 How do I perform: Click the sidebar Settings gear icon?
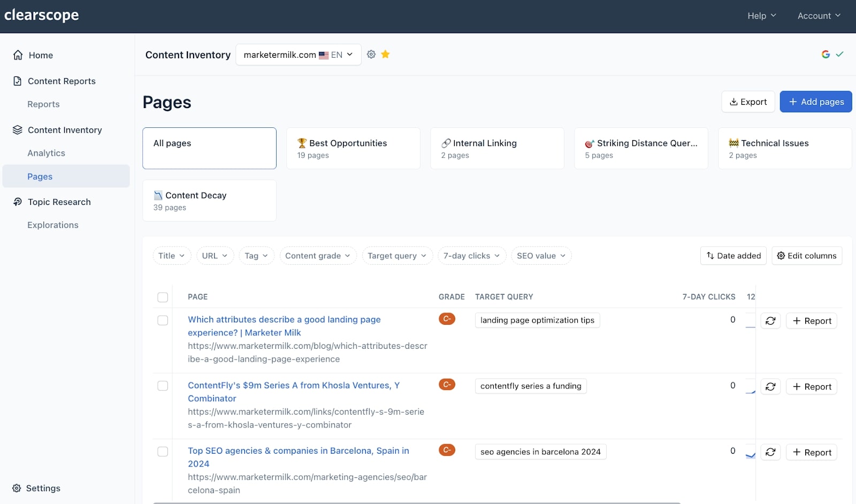click(x=17, y=488)
